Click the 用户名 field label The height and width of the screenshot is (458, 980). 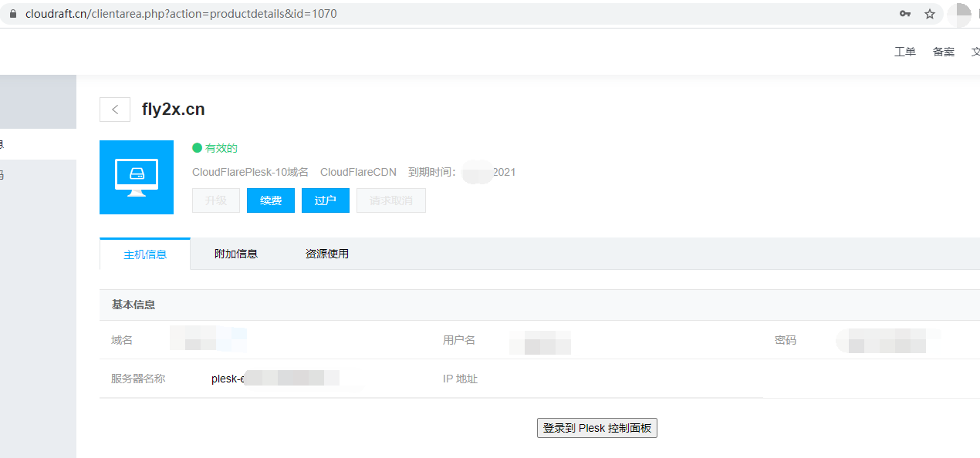click(x=459, y=340)
